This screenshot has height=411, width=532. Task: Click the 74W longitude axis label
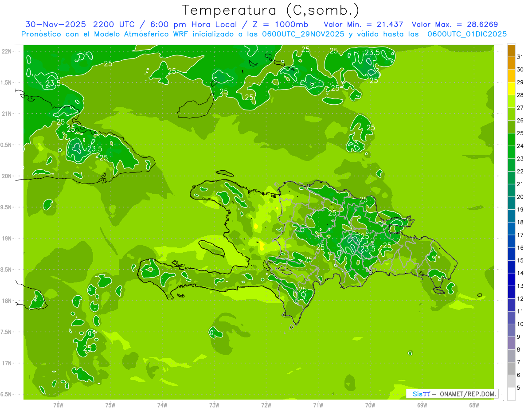click(x=162, y=405)
